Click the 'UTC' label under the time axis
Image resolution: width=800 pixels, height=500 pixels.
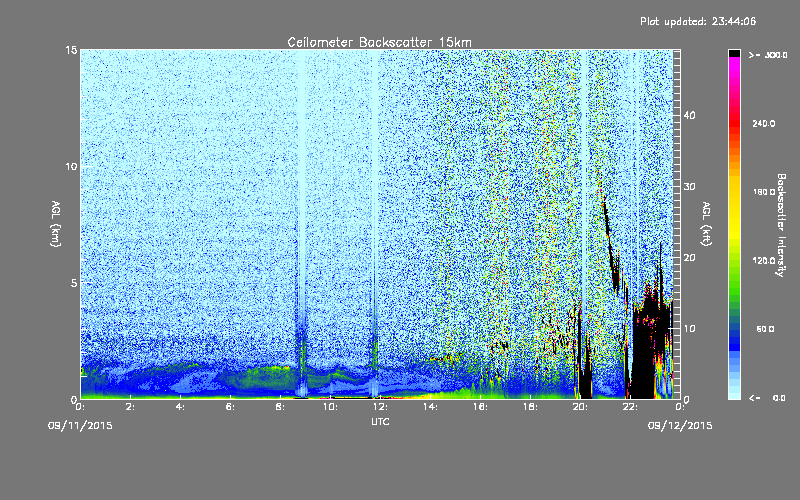tap(380, 421)
